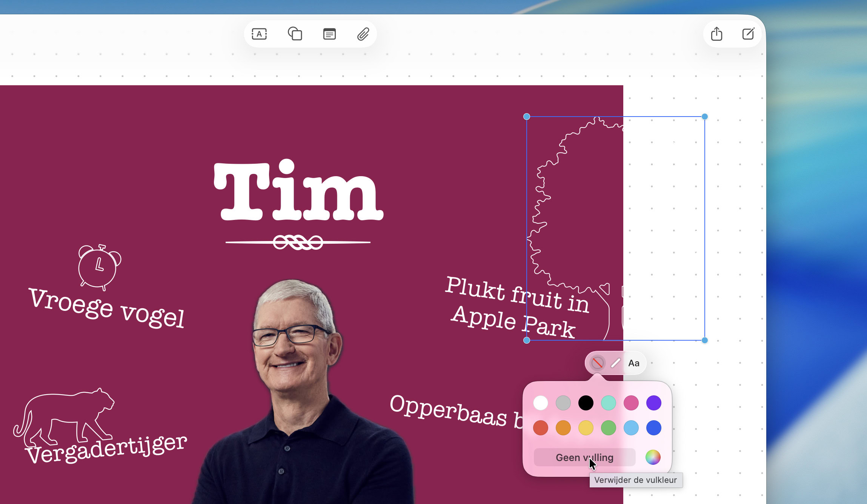
Task: Add a sticky note from toolbar
Action: coord(329,34)
